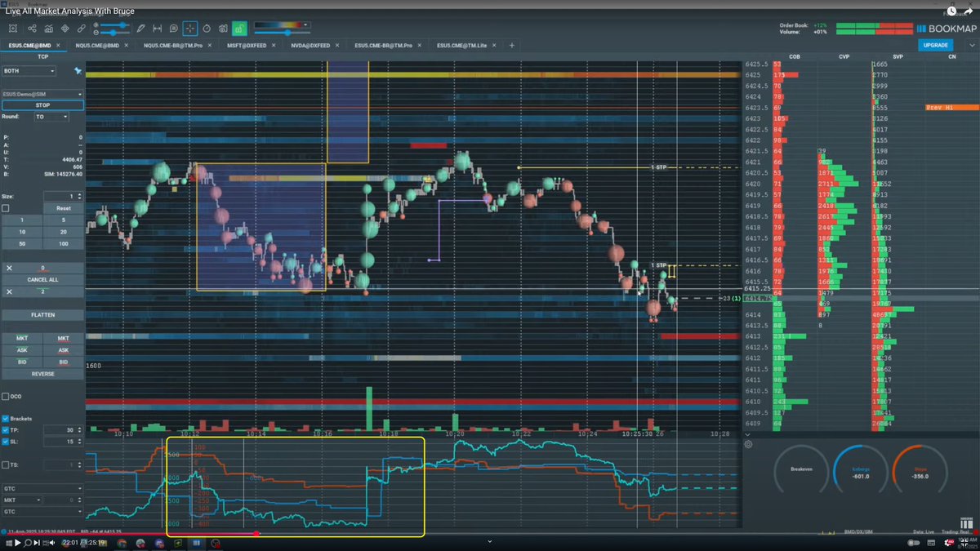Click the Windows Start button
This screenshot has width=980, height=551.
7,542
